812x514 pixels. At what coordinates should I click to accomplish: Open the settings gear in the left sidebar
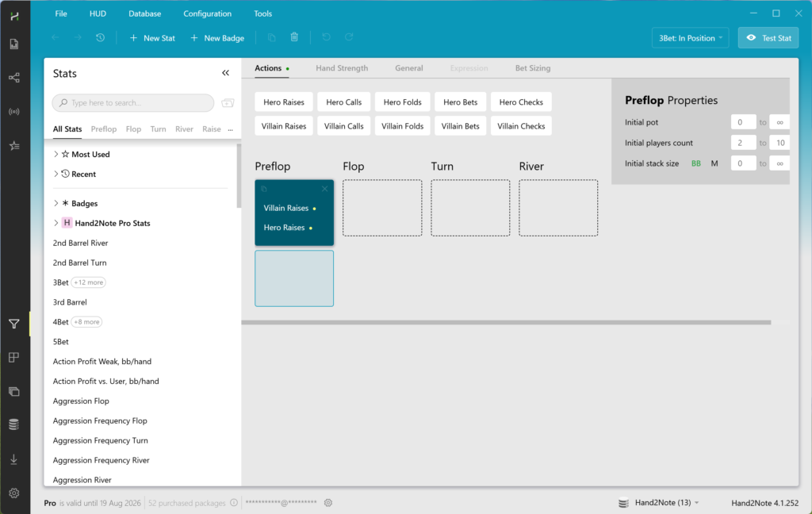(x=14, y=493)
